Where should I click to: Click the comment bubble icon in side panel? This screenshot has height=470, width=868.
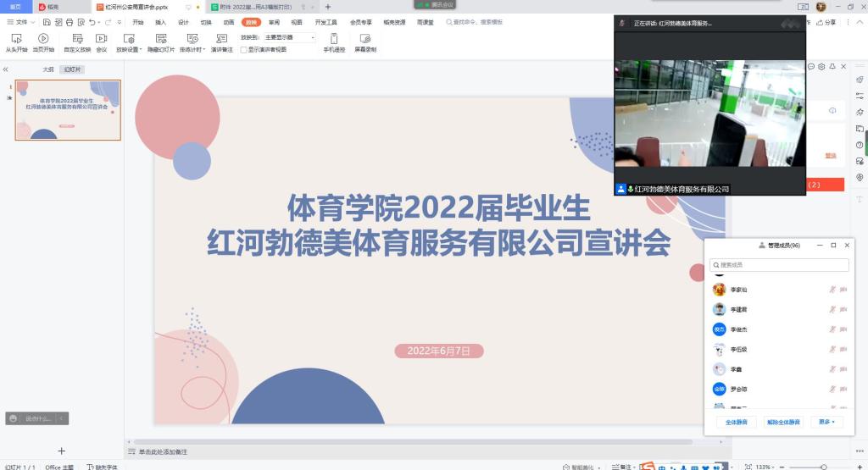click(811, 66)
